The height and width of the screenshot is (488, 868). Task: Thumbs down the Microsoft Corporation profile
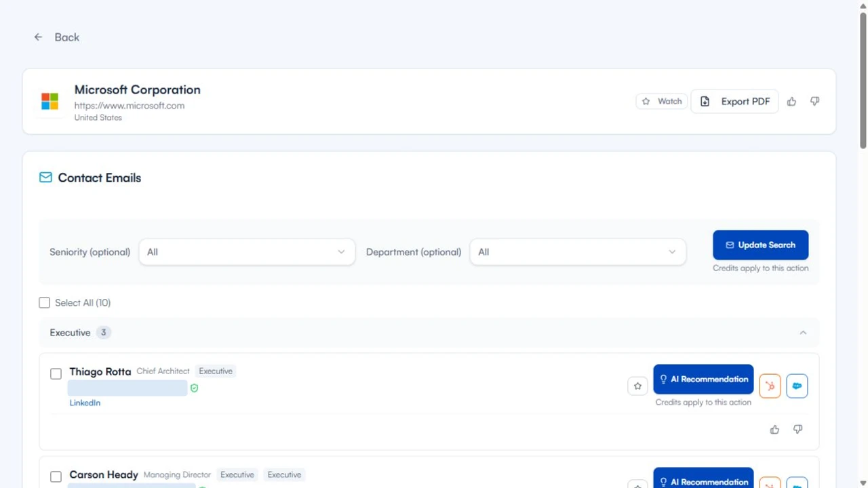click(814, 101)
